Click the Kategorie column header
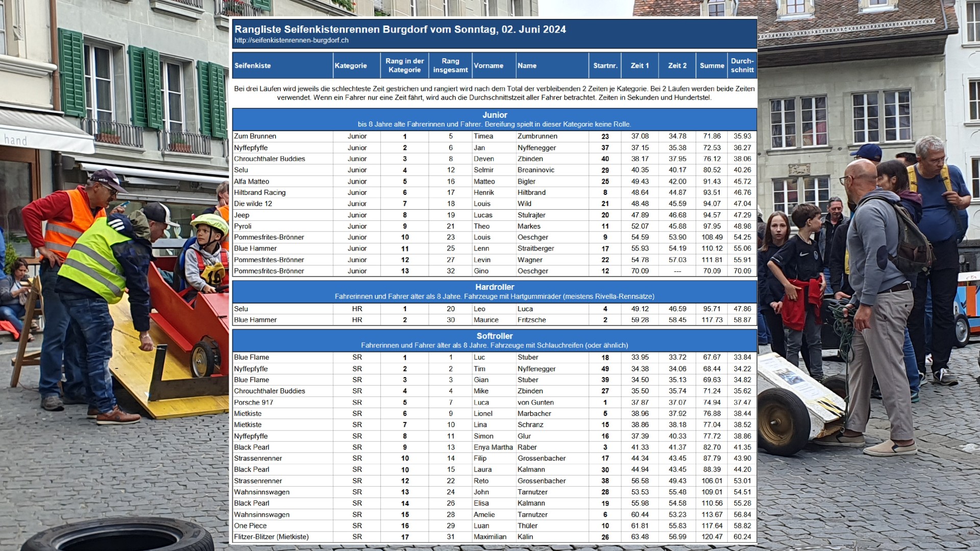This screenshot has height=551, width=980. (351, 66)
